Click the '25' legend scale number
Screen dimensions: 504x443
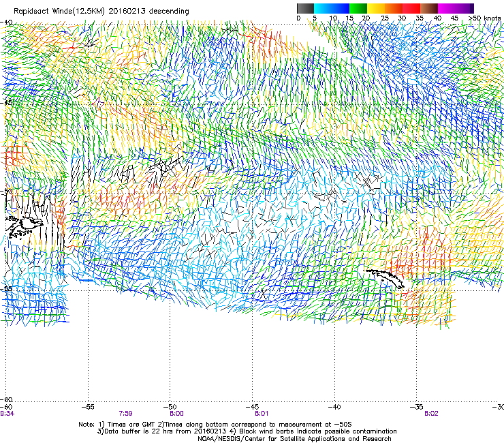385,18
